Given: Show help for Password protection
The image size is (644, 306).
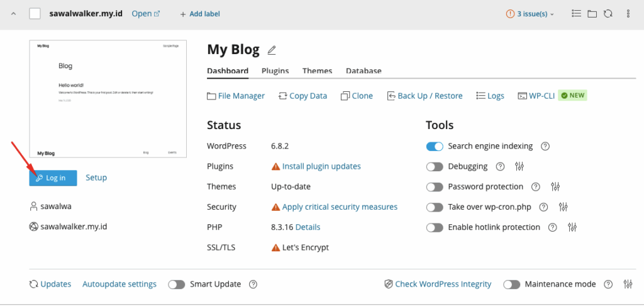Looking at the screenshot, I should coord(536,187).
